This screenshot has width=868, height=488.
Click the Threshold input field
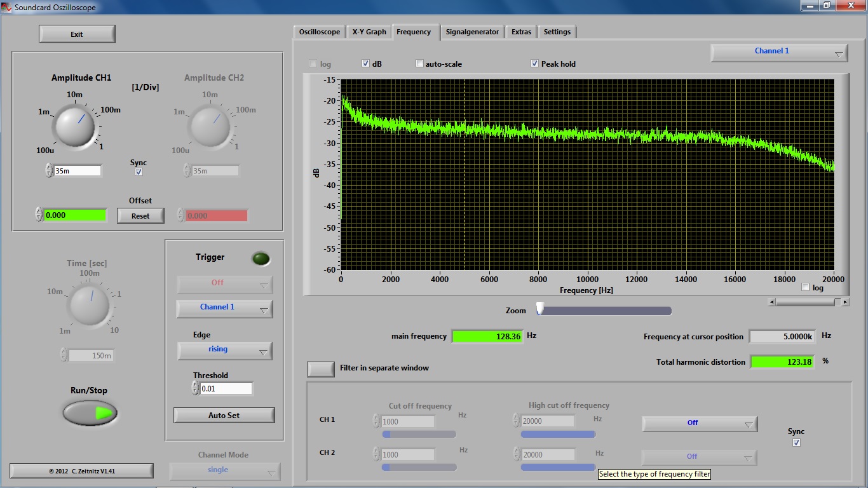pos(226,388)
